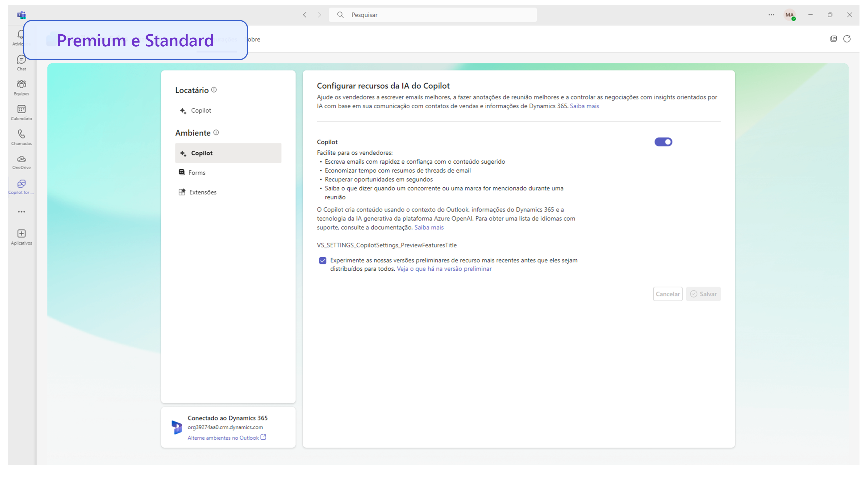Pop out the app into a new window
Image resolution: width=868 pixels, height=496 pixels.
coord(833,39)
